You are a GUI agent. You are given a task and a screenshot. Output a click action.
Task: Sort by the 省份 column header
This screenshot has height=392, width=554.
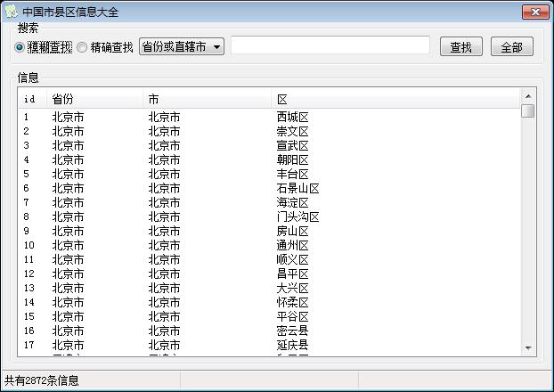click(95, 99)
